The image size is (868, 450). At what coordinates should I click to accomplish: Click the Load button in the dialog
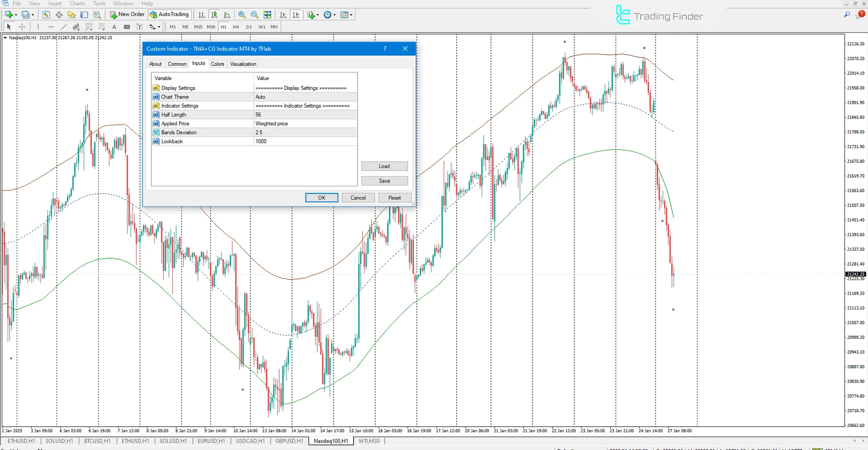(384, 166)
